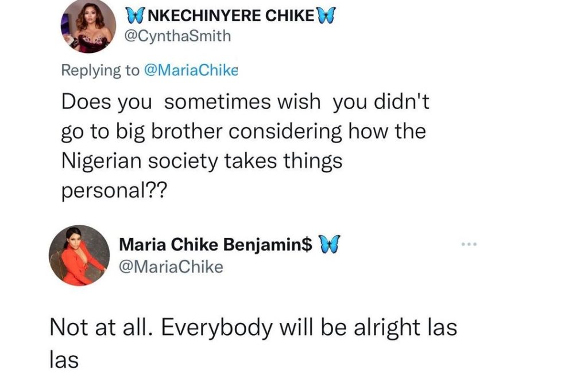Open the three-dot more options menu
This screenshot has height=377, width=588.
pyautogui.click(x=469, y=244)
